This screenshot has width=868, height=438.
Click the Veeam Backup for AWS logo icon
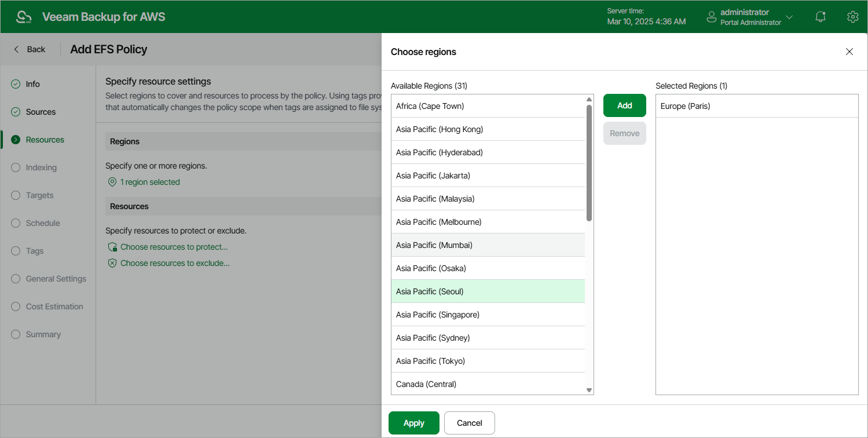pyautogui.click(x=24, y=17)
